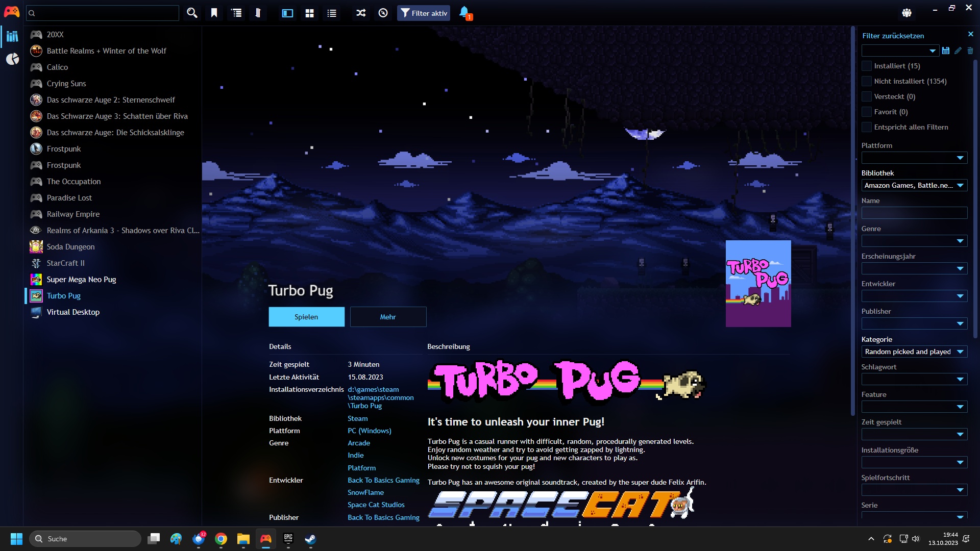Click Filter zurücksetzen link
980x551 pixels.
click(x=893, y=36)
